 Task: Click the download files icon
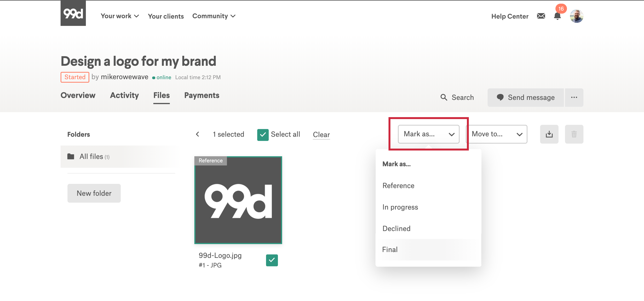pyautogui.click(x=549, y=134)
